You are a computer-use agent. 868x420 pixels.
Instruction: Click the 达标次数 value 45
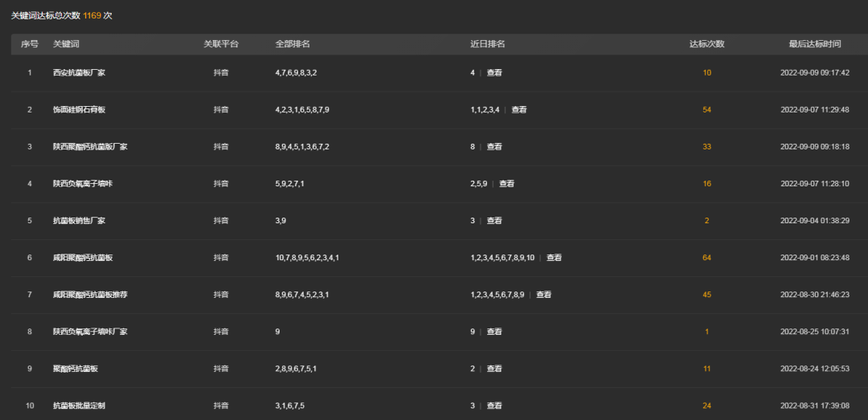click(706, 295)
